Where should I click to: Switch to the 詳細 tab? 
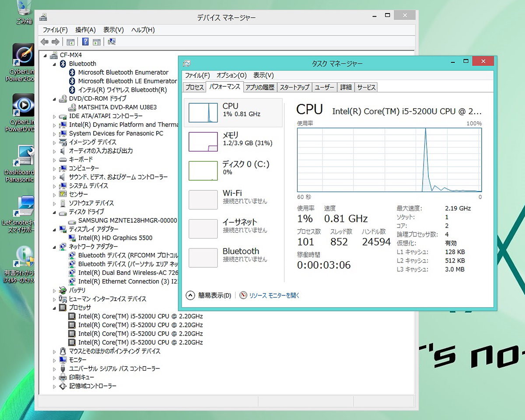(346, 87)
